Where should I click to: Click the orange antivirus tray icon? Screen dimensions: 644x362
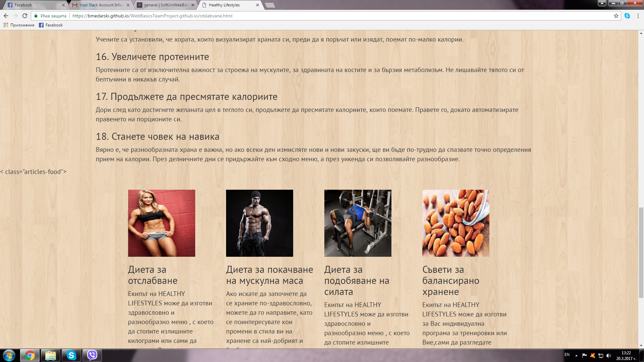593,356
